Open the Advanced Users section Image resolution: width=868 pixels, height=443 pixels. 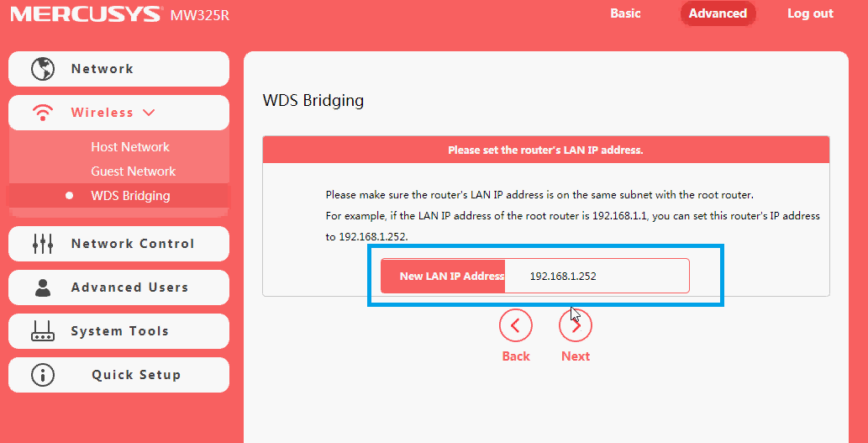pyautogui.click(x=129, y=287)
